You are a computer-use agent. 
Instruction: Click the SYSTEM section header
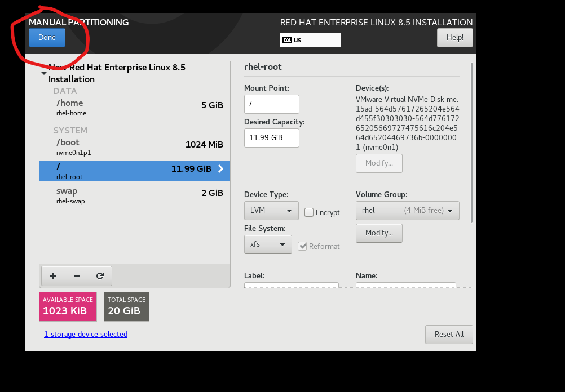70,130
